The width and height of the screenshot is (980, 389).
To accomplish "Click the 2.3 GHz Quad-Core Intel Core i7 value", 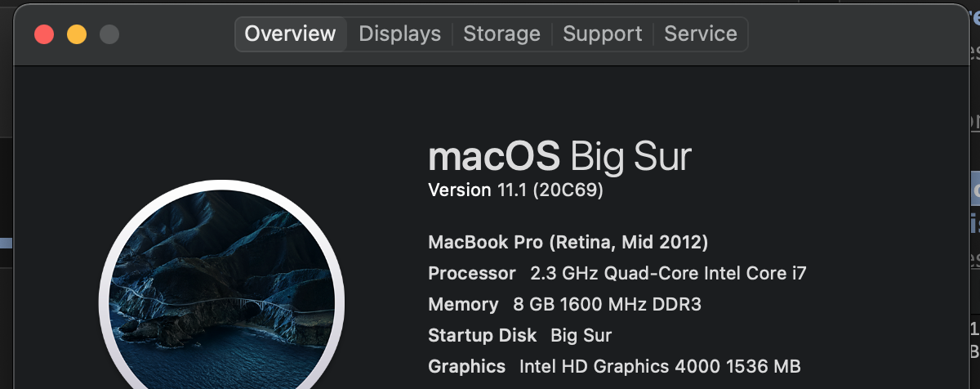I will coord(668,273).
